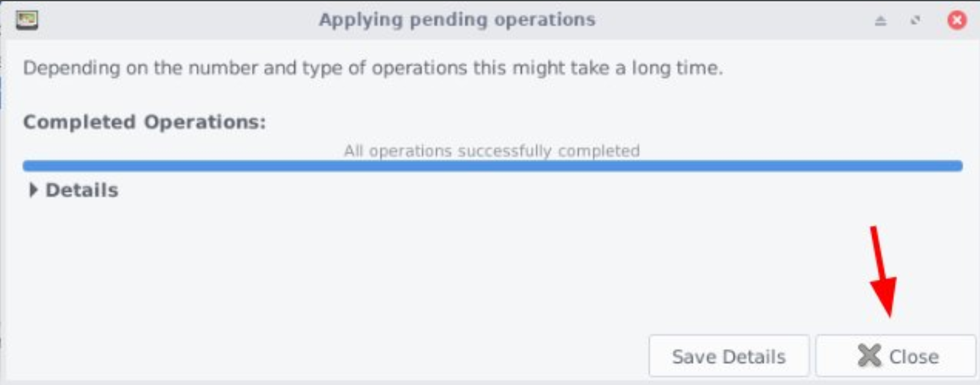Click the gray X icon on Close button
Screen dimensions: 980x385
tap(869, 356)
